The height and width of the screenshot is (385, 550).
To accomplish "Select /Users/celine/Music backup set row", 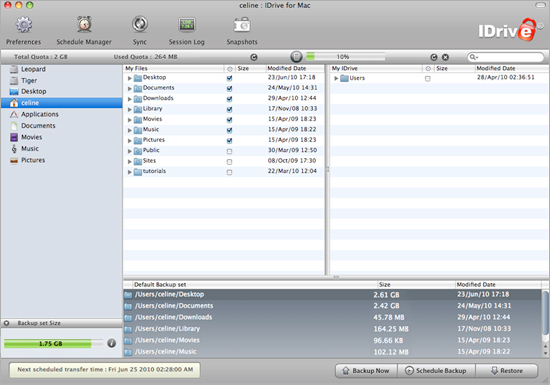I will pyautogui.click(x=332, y=352).
